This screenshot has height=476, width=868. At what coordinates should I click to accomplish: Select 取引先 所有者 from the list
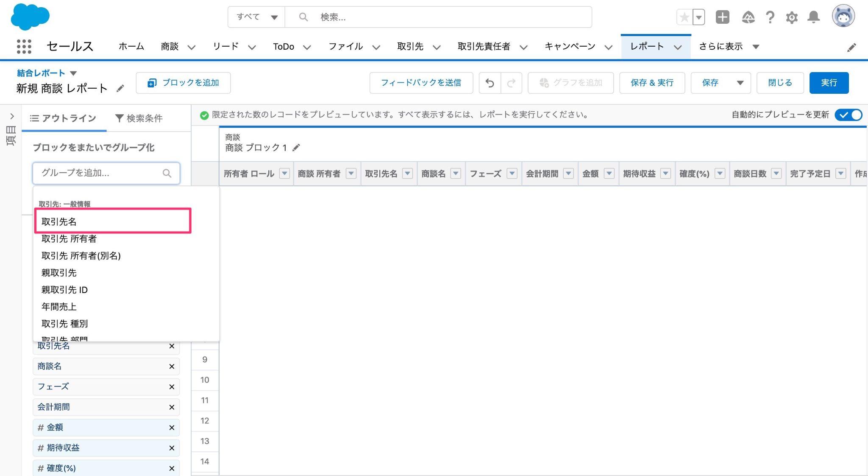pos(69,239)
